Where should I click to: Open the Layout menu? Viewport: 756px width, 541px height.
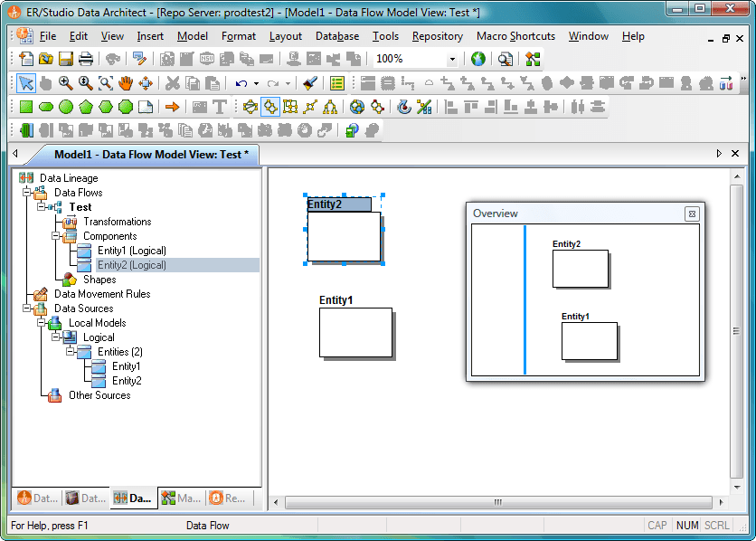pyautogui.click(x=286, y=36)
